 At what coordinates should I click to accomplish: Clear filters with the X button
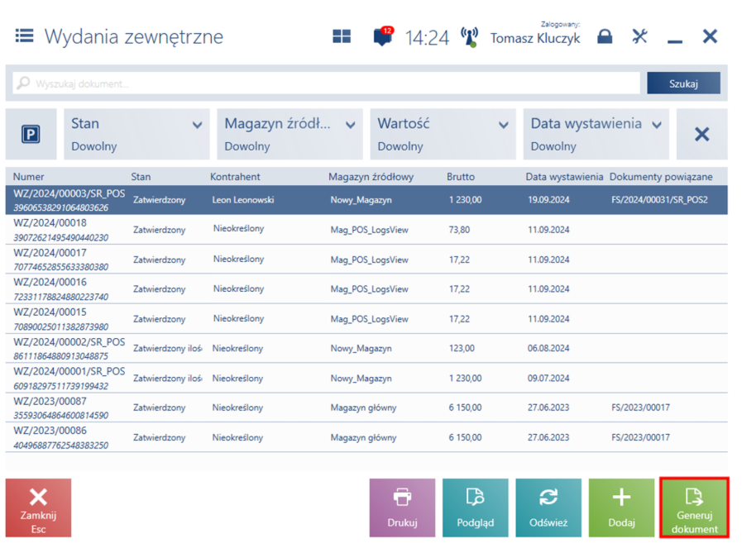coord(701,134)
